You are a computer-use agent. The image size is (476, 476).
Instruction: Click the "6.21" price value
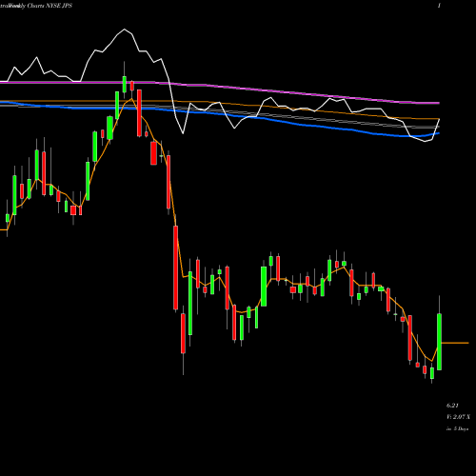pyautogui.click(x=452, y=406)
